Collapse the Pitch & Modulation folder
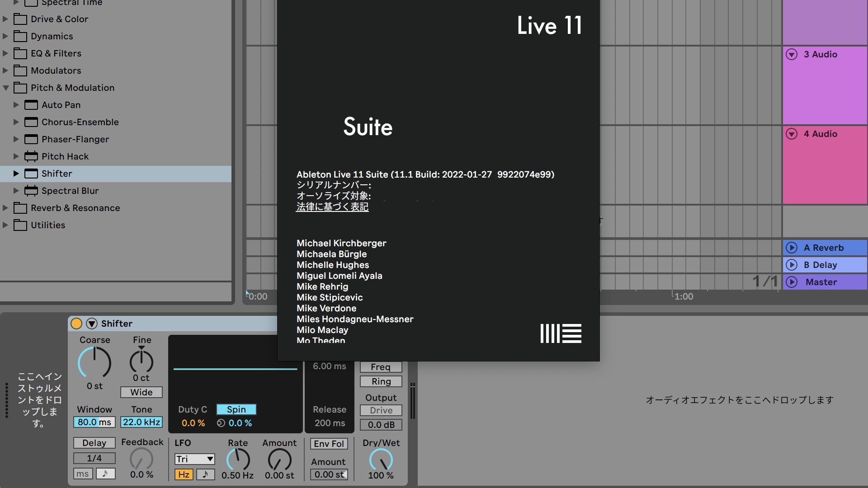 click(5, 88)
